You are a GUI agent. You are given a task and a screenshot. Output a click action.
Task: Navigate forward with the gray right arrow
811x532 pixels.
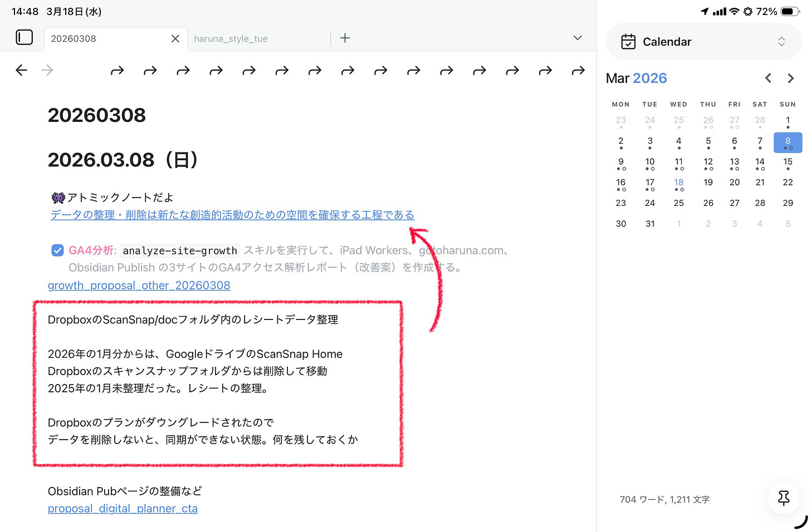47,70
